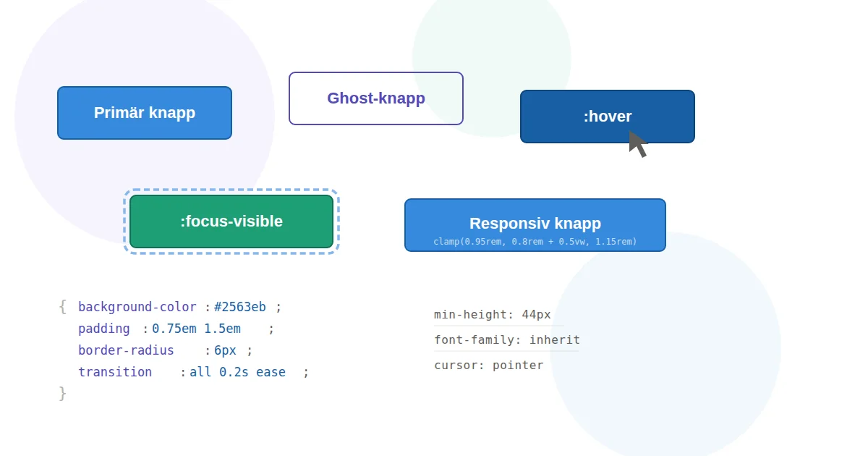Click the Responsiv knapp button
This screenshot has height=456, width=868.
535,225
